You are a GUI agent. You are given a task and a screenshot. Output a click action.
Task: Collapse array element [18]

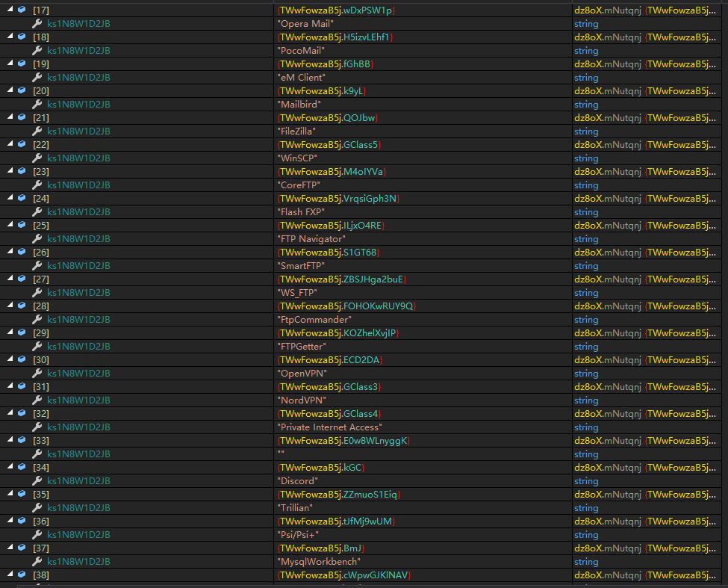tap(10, 37)
